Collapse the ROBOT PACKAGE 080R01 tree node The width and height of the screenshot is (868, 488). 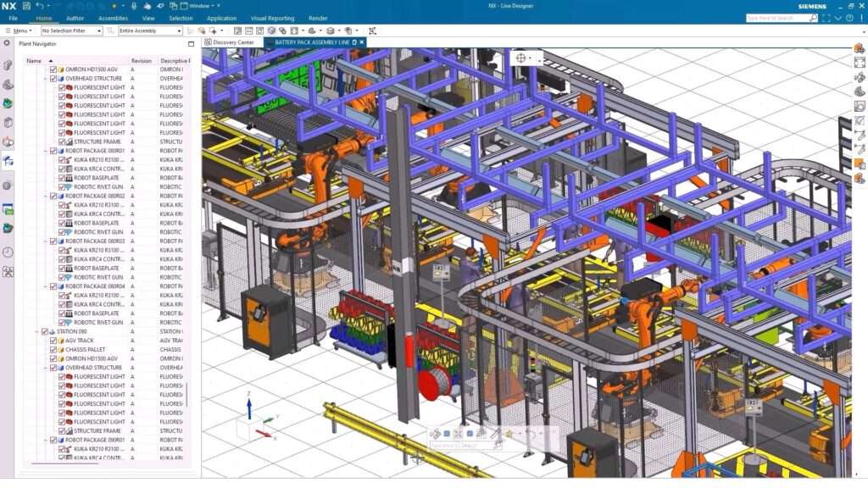pos(47,149)
